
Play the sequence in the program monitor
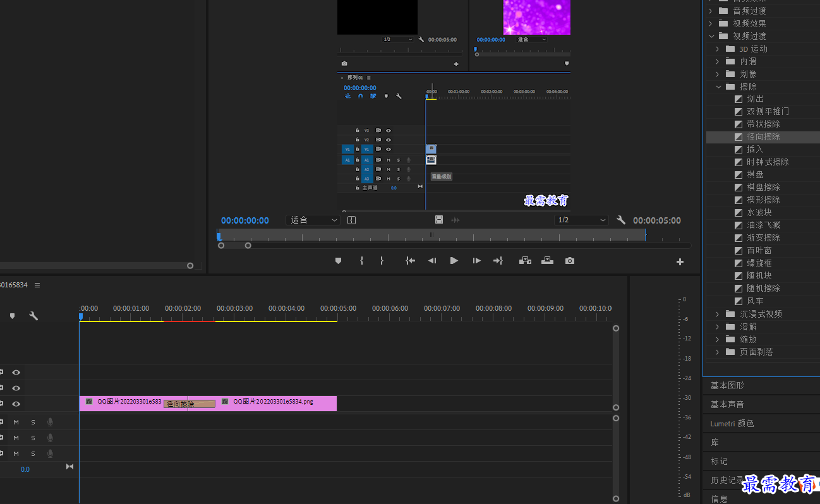pos(454,261)
